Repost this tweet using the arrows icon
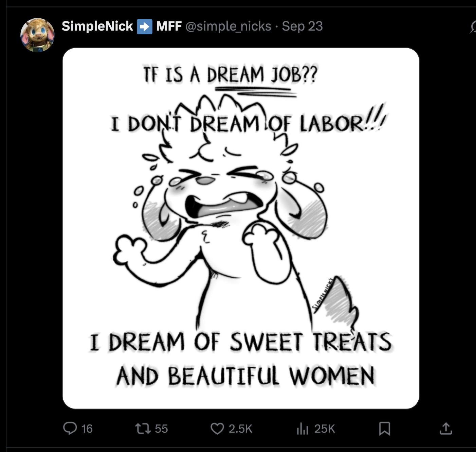476x452 pixels. (x=143, y=428)
